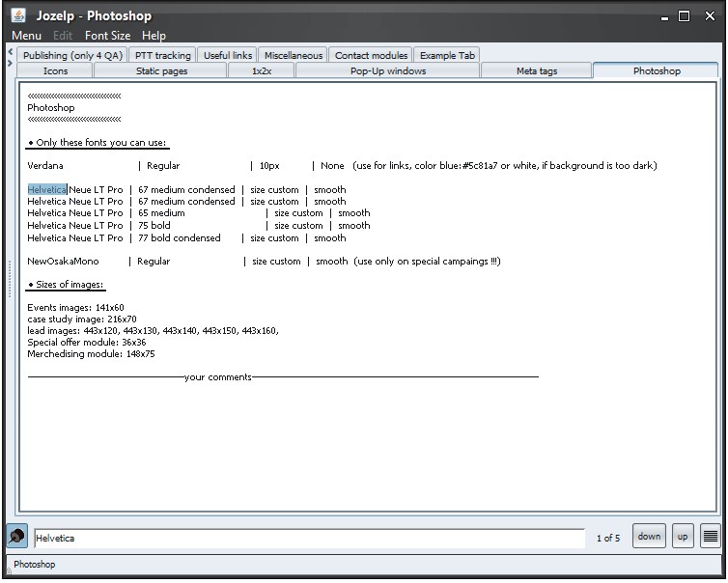Click the Verdana font line

click(342, 166)
